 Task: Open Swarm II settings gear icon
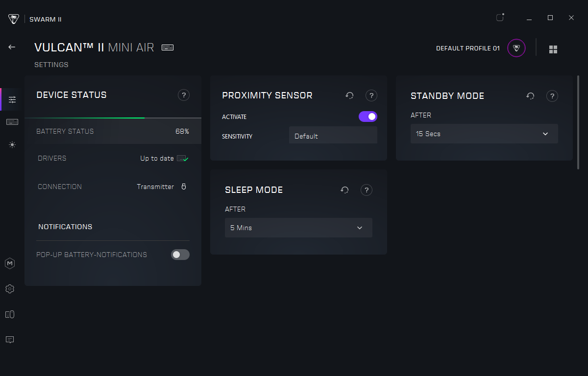click(10, 289)
